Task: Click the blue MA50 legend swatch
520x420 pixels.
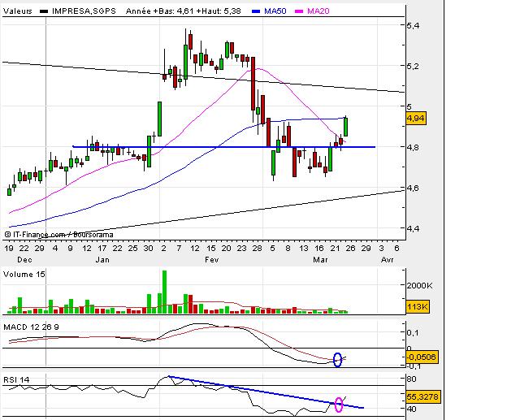Action: pyautogui.click(x=257, y=11)
